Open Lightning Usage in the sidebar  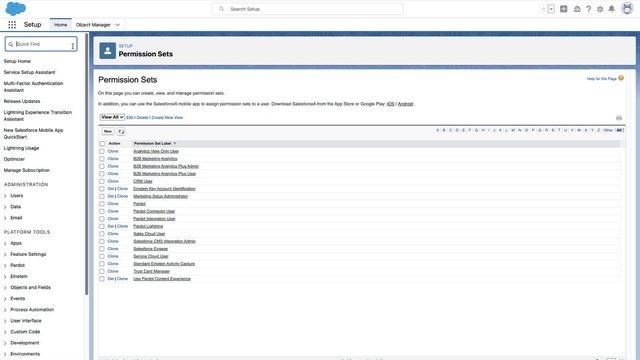click(22, 148)
